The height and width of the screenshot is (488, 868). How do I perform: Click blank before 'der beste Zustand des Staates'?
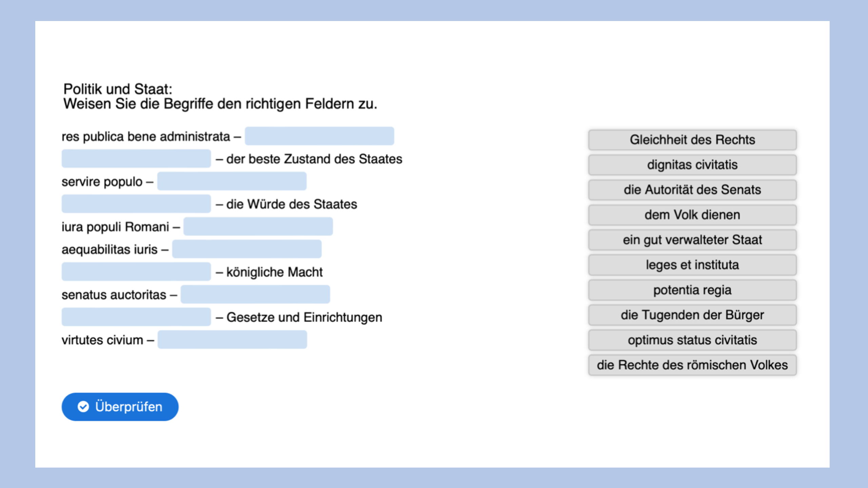pos(136,159)
